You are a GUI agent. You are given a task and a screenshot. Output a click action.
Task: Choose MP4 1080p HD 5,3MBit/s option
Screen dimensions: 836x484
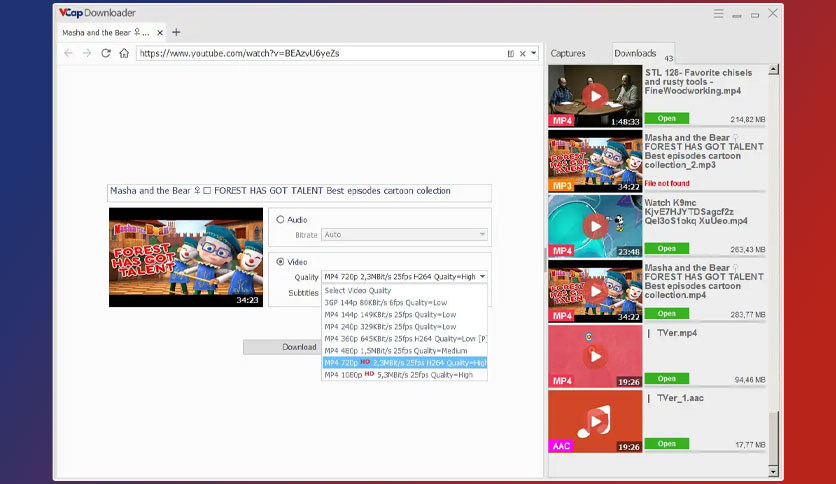click(x=404, y=375)
